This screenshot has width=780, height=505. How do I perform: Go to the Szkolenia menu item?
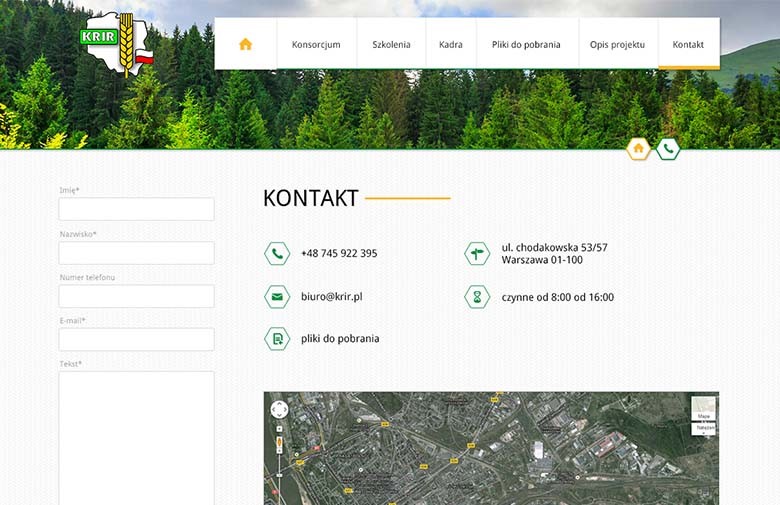tap(391, 45)
